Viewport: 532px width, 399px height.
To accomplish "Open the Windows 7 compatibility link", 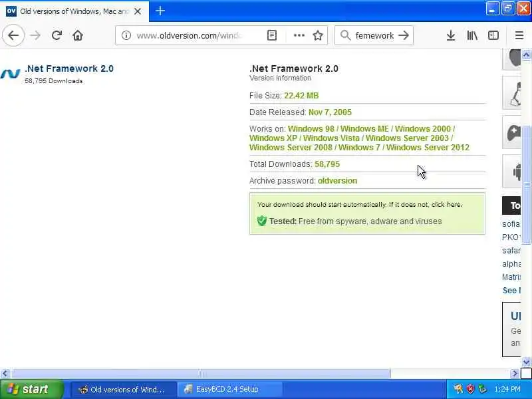I will (x=359, y=147).
